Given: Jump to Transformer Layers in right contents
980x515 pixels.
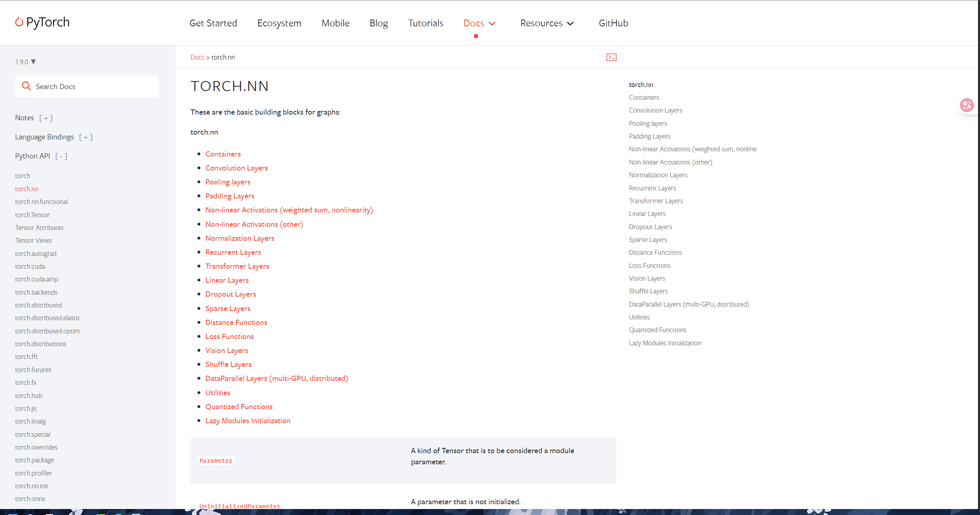Looking at the screenshot, I should pyautogui.click(x=656, y=201).
